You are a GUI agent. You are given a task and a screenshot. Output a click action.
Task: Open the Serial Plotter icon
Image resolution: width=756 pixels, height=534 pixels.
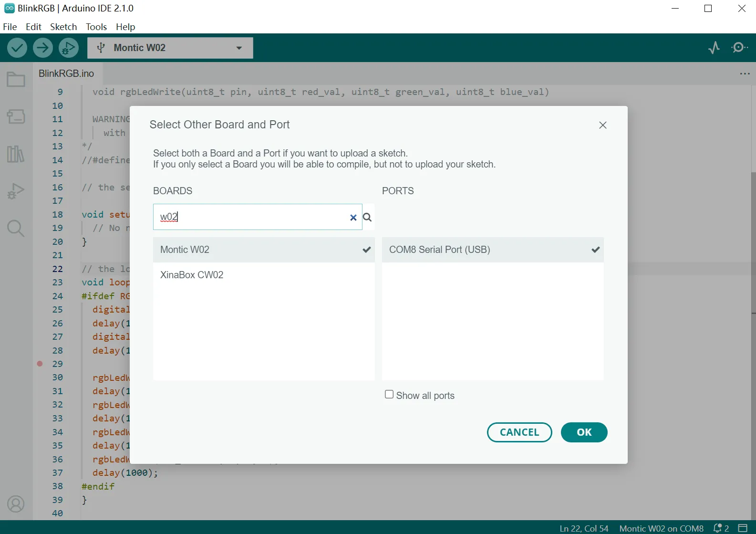pyautogui.click(x=714, y=47)
